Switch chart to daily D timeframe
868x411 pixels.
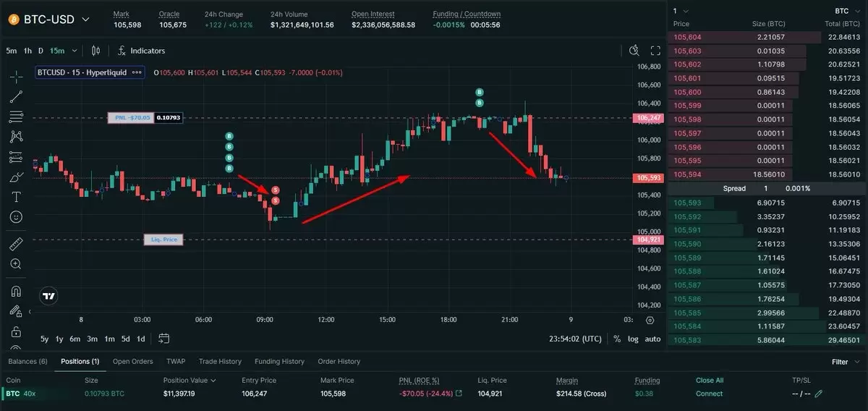tap(41, 51)
